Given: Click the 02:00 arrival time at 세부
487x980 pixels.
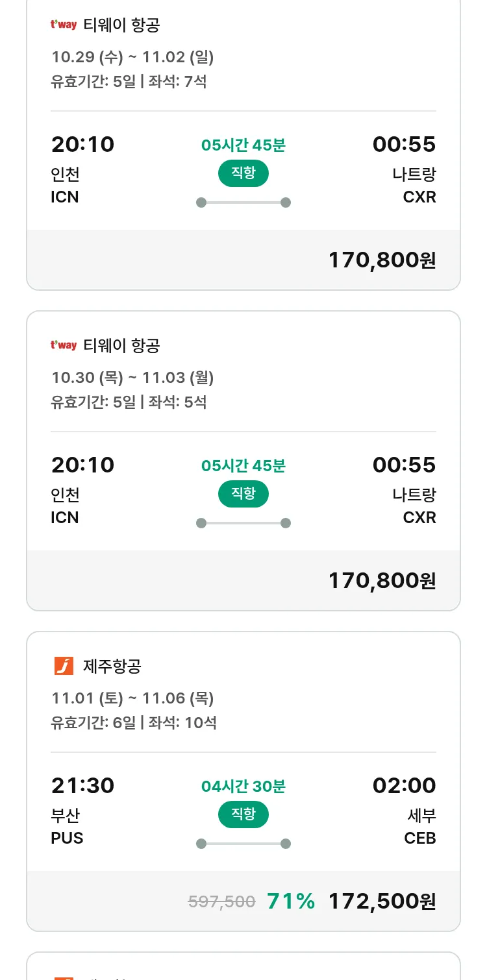Looking at the screenshot, I should click(404, 786).
